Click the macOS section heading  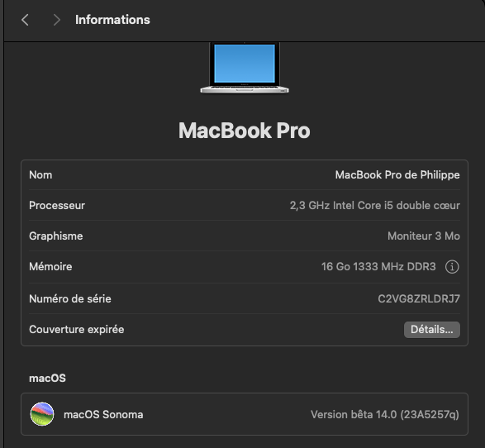point(47,378)
